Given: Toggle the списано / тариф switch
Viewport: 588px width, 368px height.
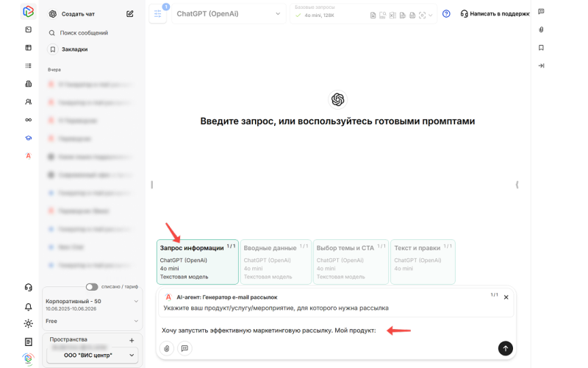Looking at the screenshot, I should pyautogui.click(x=92, y=287).
